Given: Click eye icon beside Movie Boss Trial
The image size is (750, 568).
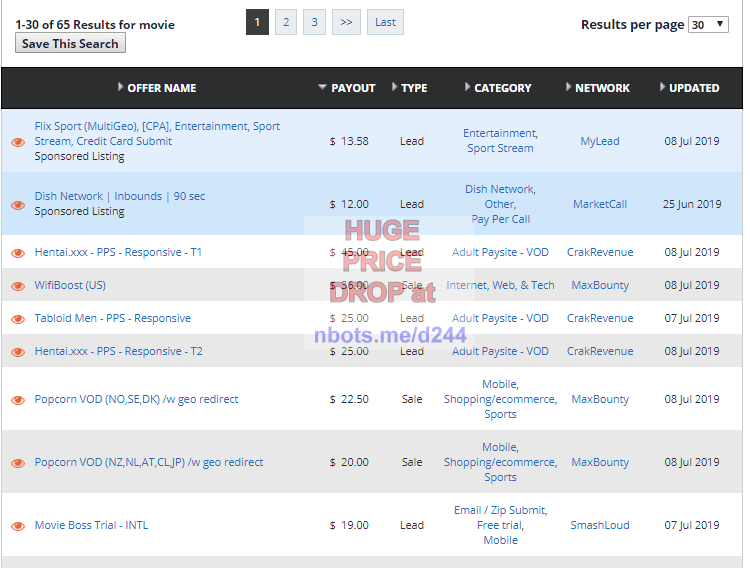Looking at the screenshot, I should coord(18,526).
